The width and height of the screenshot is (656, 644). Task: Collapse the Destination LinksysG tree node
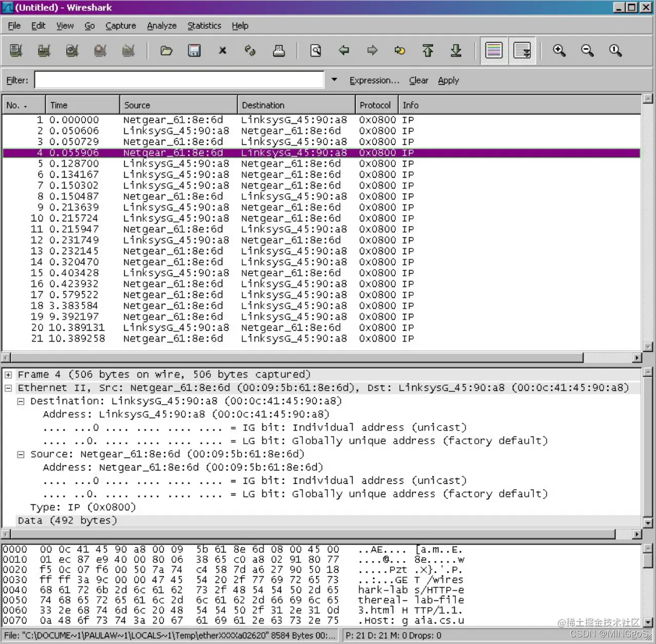point(21,402)
